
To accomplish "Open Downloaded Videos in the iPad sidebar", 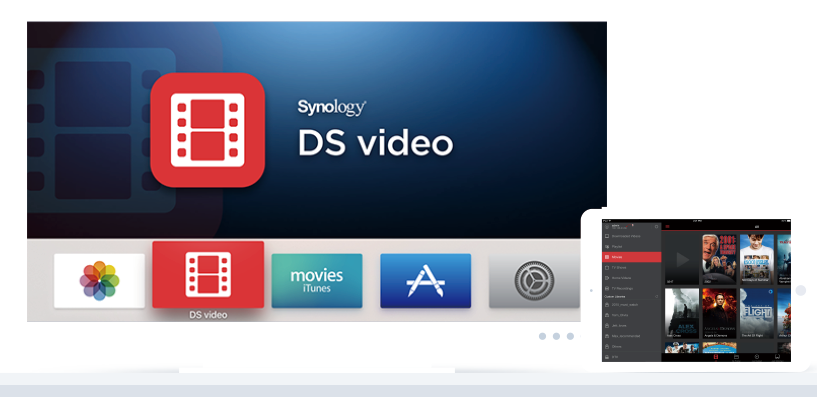I will coord(632,236).
